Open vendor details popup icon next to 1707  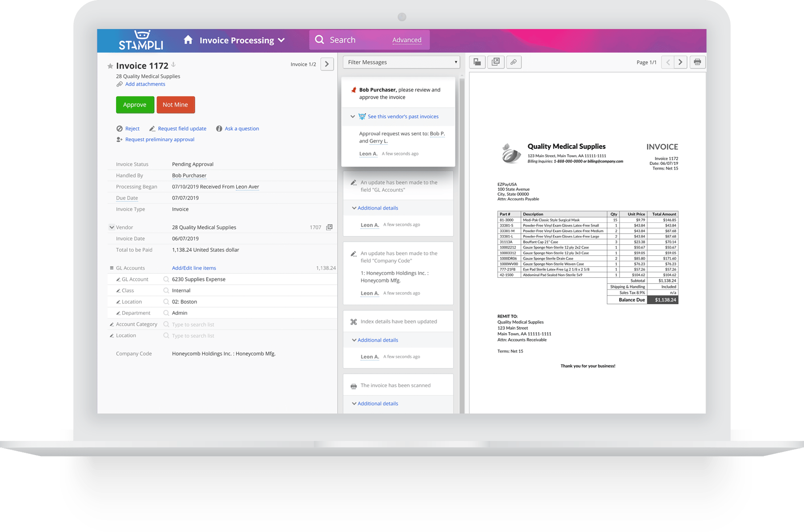tap(329, 227)
